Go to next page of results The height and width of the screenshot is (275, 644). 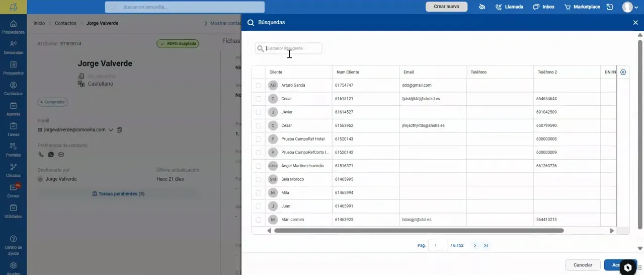(475, 245)
